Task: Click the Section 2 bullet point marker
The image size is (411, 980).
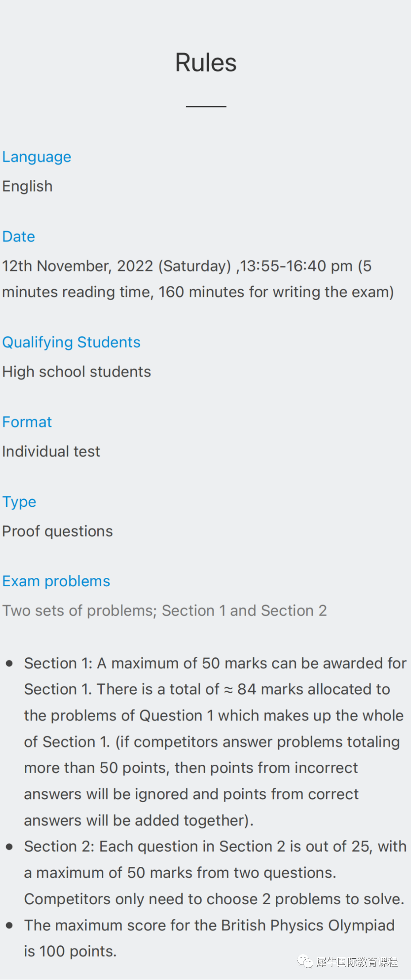Action: pyautogui.click(x=9, y=847)
